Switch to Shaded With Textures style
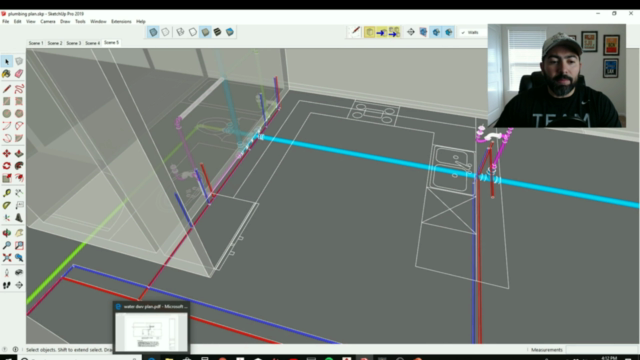This screenshot has height=360, width=640. click(x=218, y=32)
